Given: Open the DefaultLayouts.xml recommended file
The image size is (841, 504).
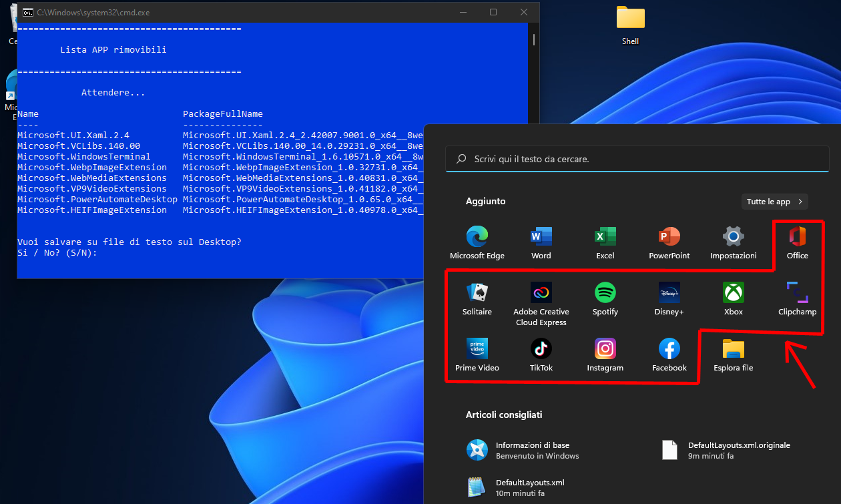Looking at the screenshot, I should click(516, 488).
